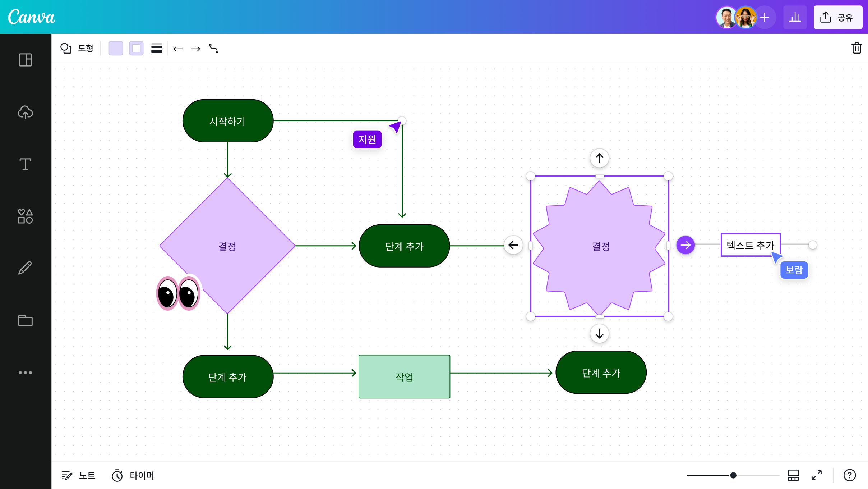
Task: Open the Projects folder panel
Action: pos(25,320)
